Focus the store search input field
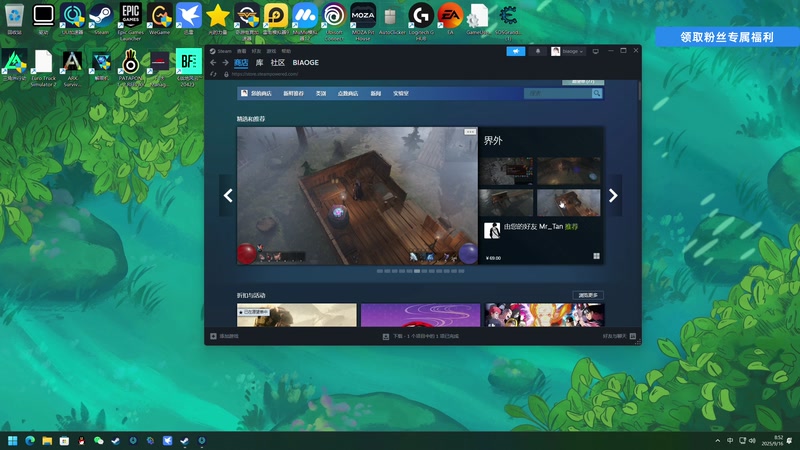Image resolution: width=800 pixels, height=450 pixels. (558, 93)
